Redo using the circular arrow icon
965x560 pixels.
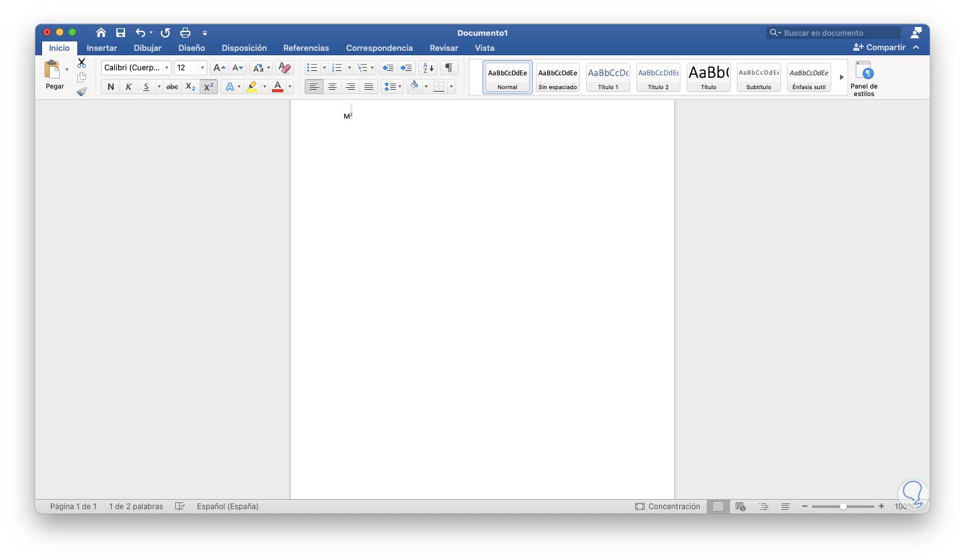pyautogui.click(x=165, y=33)
